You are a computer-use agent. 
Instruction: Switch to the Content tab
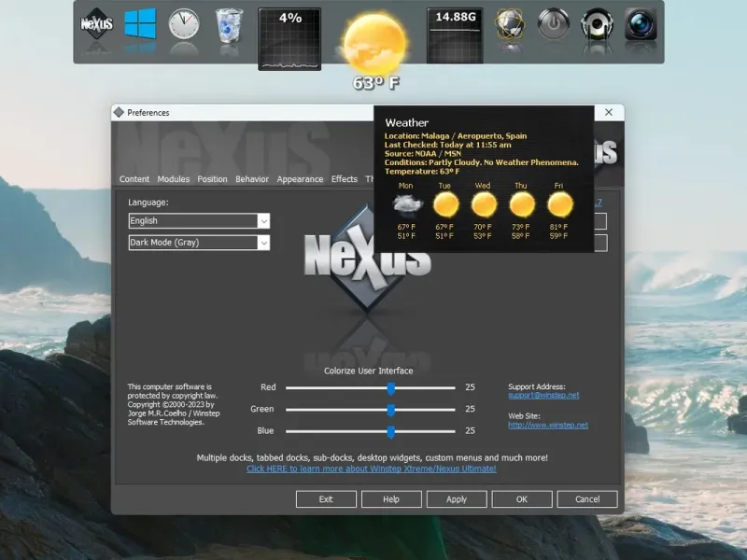(x=134, y=179)
